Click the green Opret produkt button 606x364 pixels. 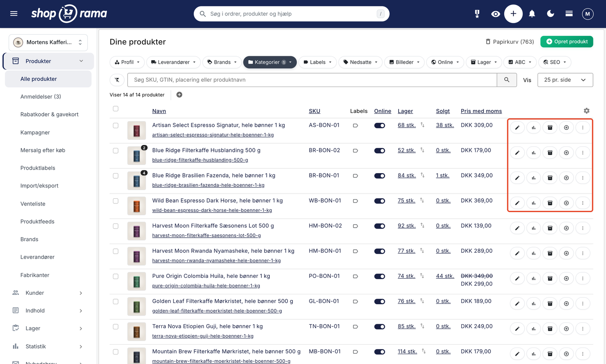pyautogui.click(x=567, y=42)
